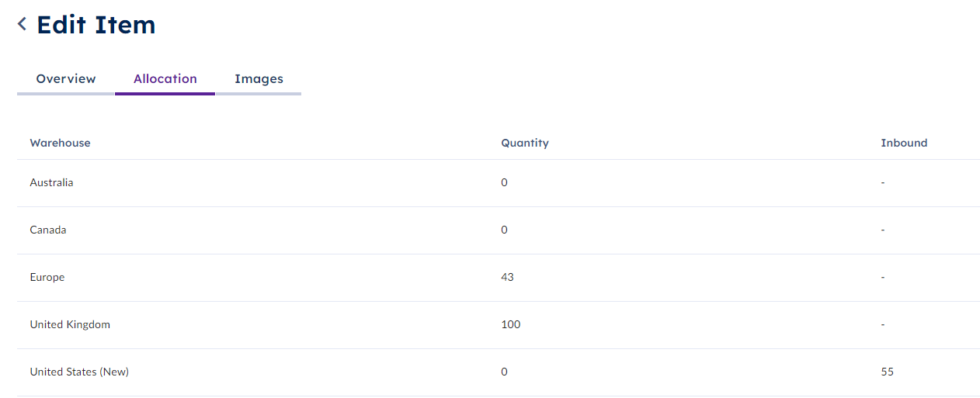Click the Edit Item page title

tap(96, 25)
